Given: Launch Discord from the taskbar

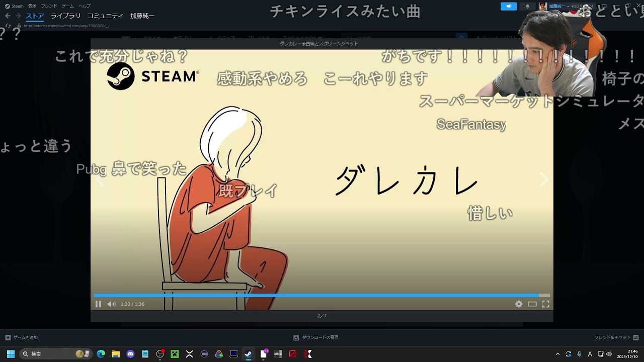Looking at the screenshot, I should tap(131, 354).
